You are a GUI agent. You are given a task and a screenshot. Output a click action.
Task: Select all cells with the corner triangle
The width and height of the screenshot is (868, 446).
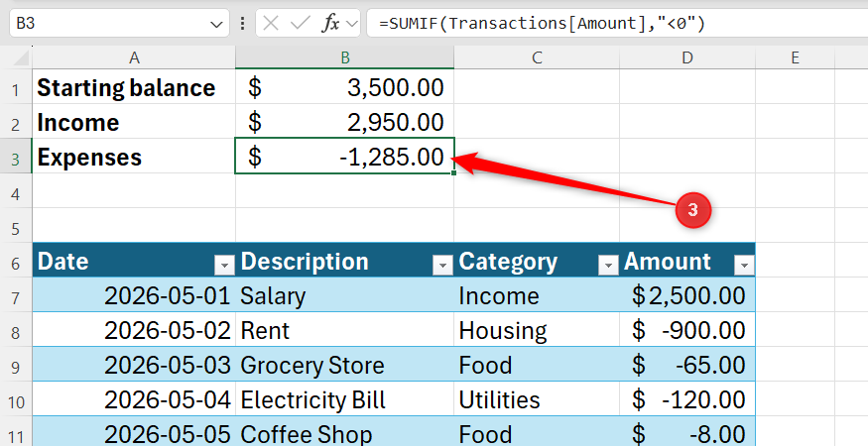(x=21, y=57)
